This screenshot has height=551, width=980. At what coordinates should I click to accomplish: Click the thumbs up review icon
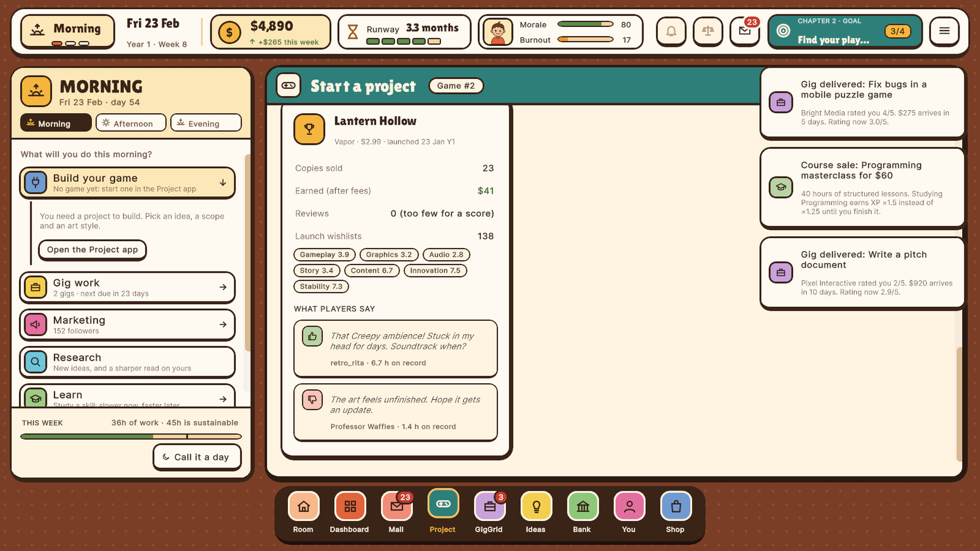312,336
